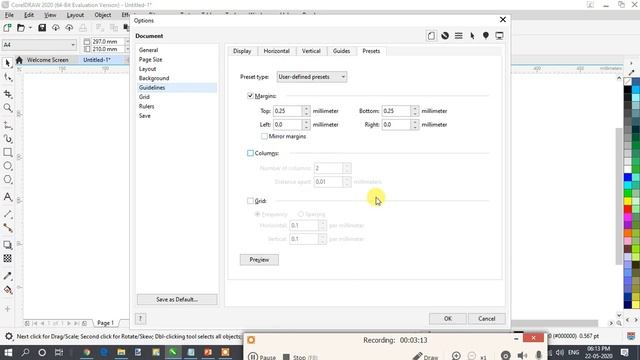The image size is (640, 360).
Task: Click the Windows Start button
Action: click(x=8, y=352)
